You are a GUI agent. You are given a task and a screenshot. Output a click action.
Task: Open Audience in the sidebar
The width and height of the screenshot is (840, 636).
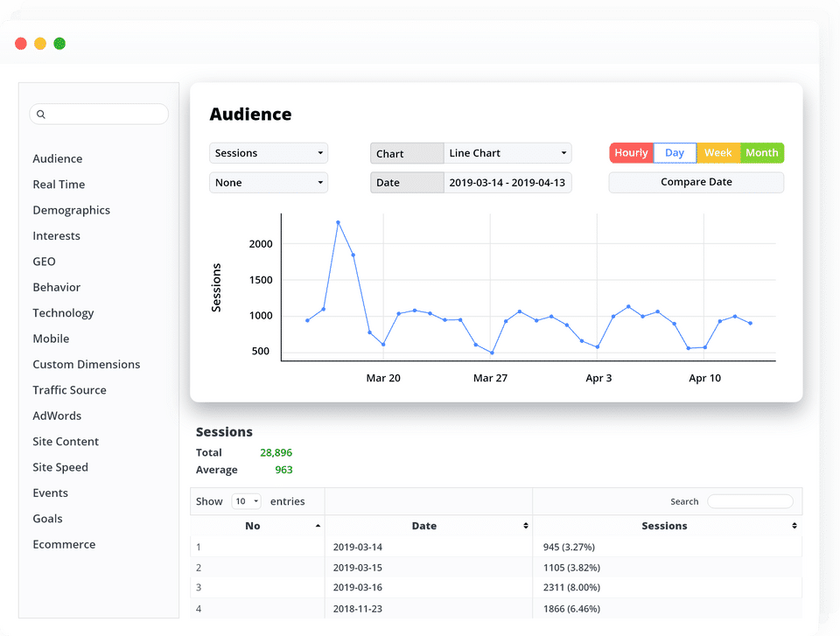pyautogui.click(x=58, y=158)
